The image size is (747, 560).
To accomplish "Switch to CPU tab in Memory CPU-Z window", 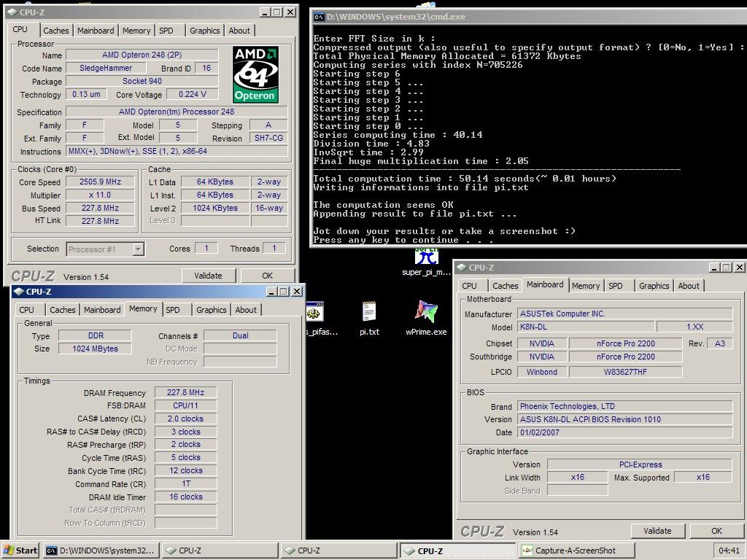I will coord(27,309).
